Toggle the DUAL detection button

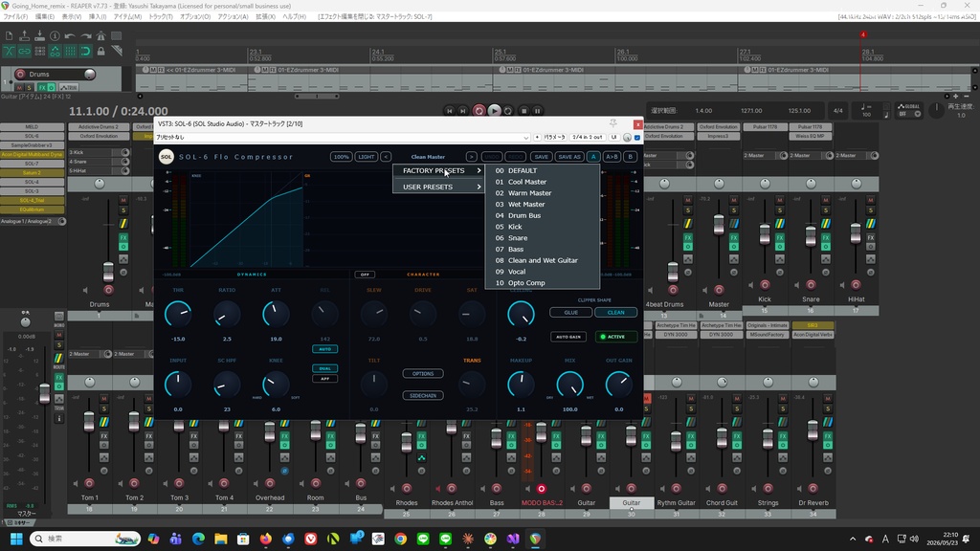(325, 368)
